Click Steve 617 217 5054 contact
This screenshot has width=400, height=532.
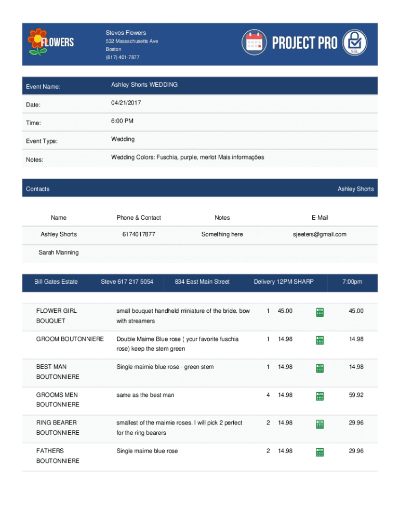coord(127,282)
